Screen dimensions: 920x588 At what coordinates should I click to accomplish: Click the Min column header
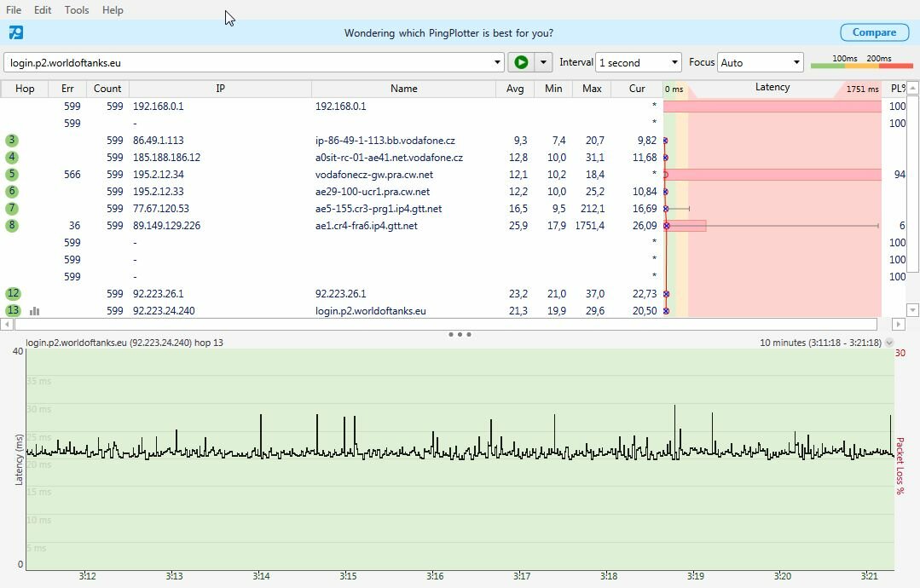[553, 89]
